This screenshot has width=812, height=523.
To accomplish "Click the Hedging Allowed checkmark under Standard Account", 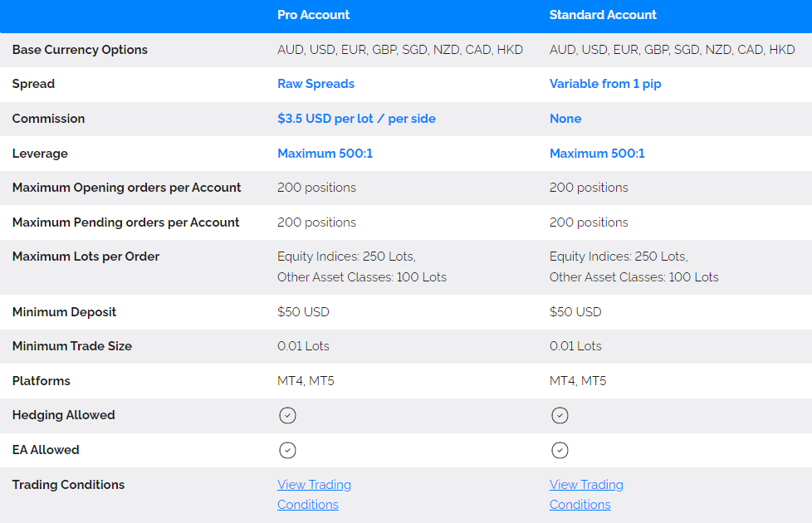I will [560, 415].
